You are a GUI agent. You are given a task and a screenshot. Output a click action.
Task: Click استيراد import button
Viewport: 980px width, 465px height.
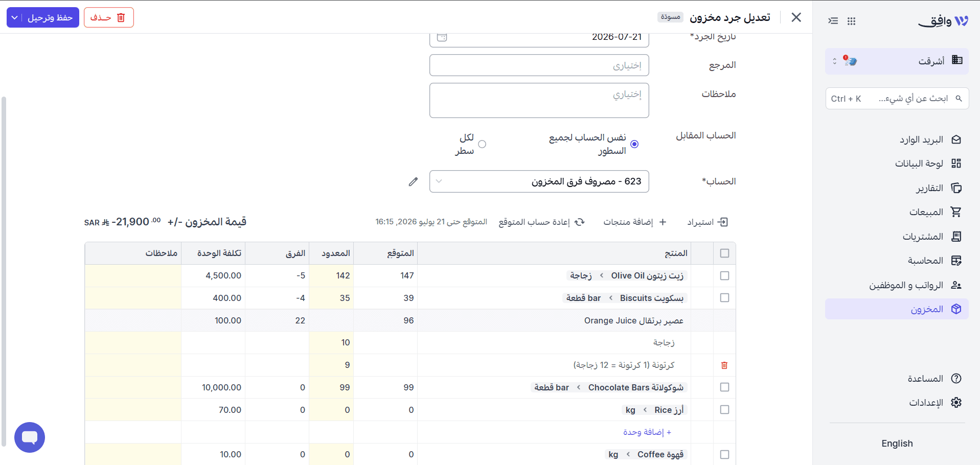pyautogui.click(x=708, y=222)
